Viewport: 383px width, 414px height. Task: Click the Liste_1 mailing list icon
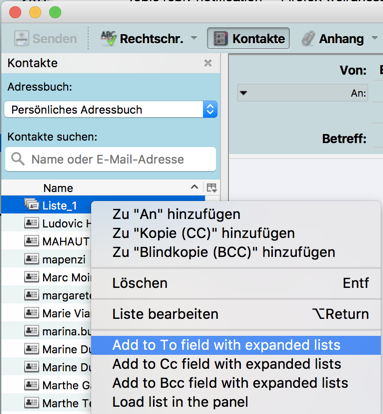point(32,205)
